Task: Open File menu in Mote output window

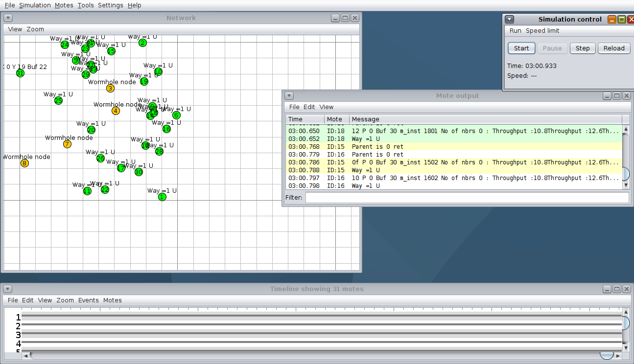Action: (x=294, y=107)
